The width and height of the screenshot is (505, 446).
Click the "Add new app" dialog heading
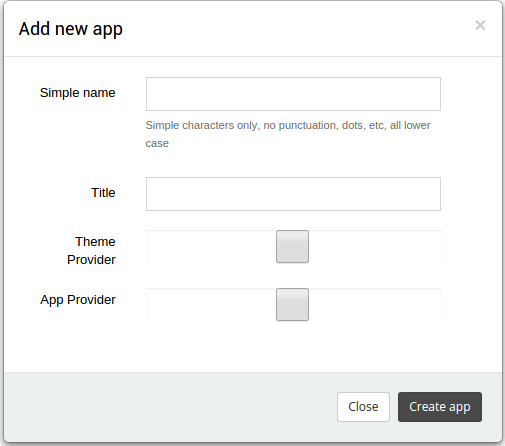(71, 29)
